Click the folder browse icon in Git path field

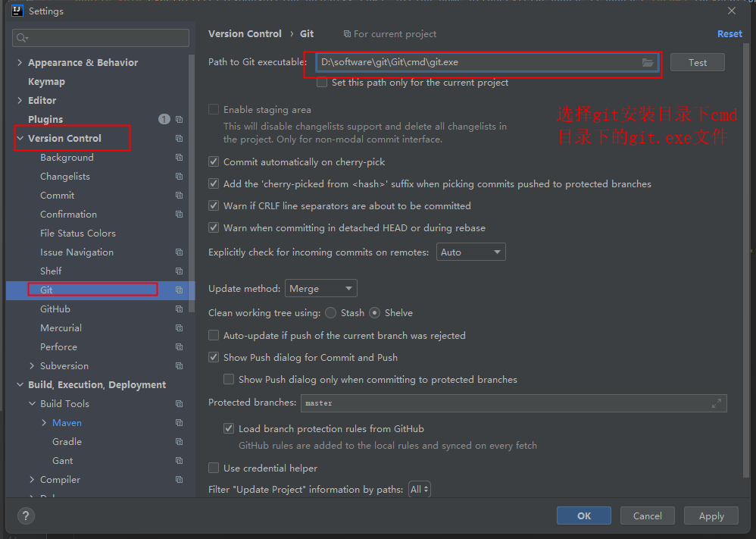pyautogui.click(x=647, y=62)
